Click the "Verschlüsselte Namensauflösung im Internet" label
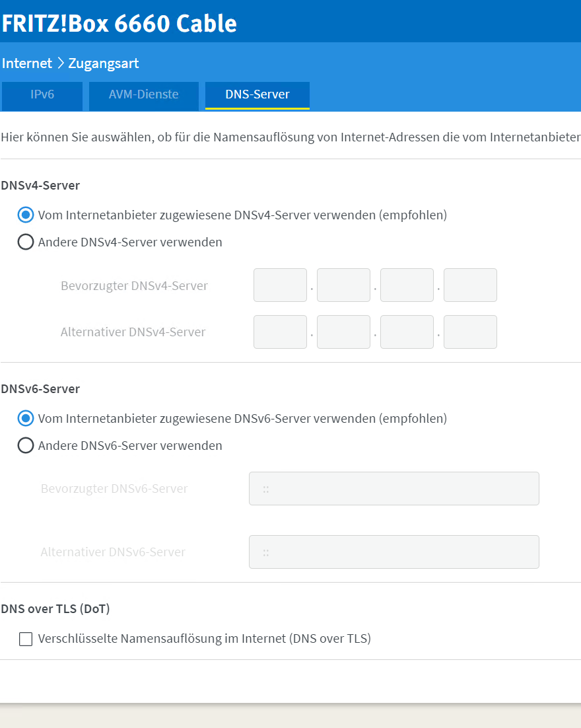This screenshot has width=581, height=728. pos(205,639)
